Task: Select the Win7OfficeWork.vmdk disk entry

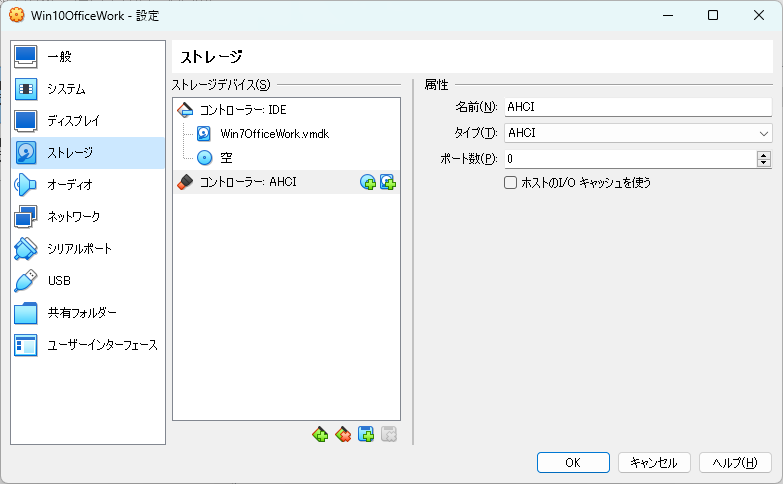Action: click(286, 134)
